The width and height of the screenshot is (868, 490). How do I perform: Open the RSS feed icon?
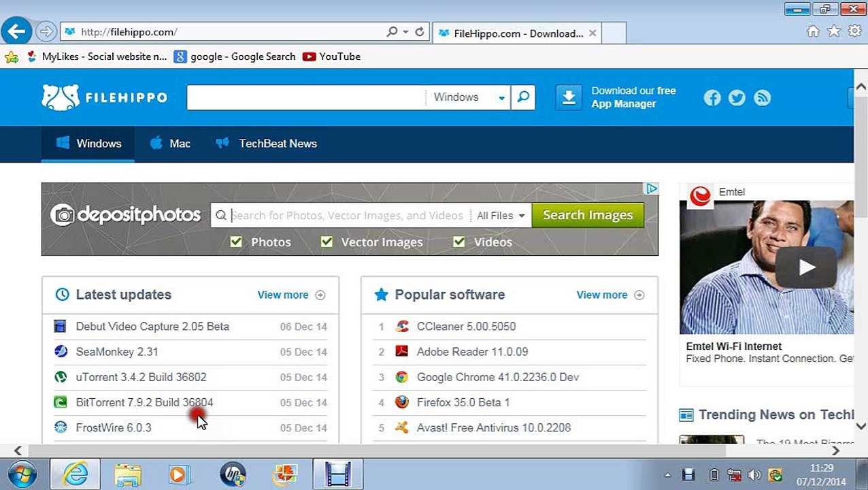click(762, 98)
